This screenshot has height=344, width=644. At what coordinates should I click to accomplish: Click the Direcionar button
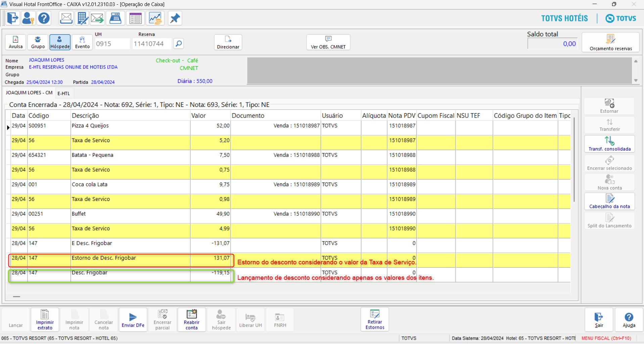pos(228,42)
